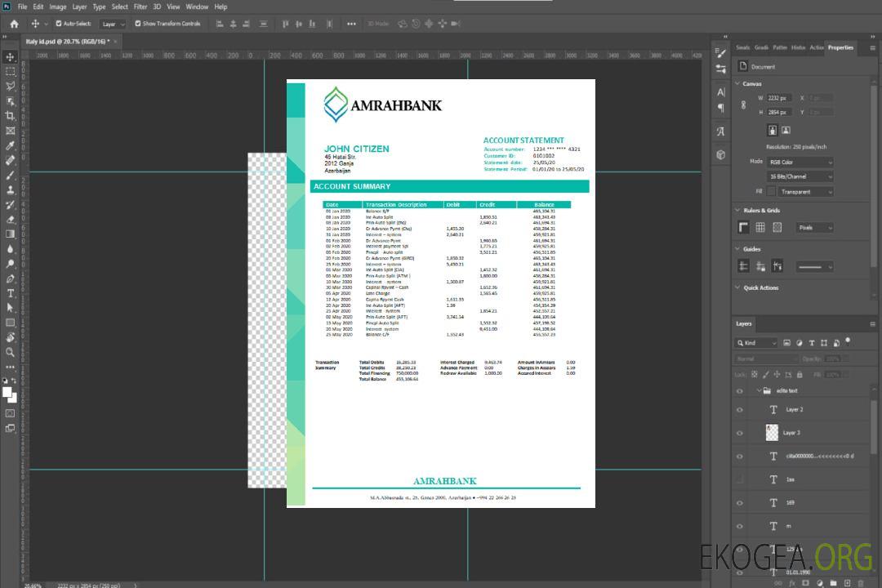This screenshot has width=882, height=588.
Task: Select the Eyedropper tool
Action: (10, 145)
